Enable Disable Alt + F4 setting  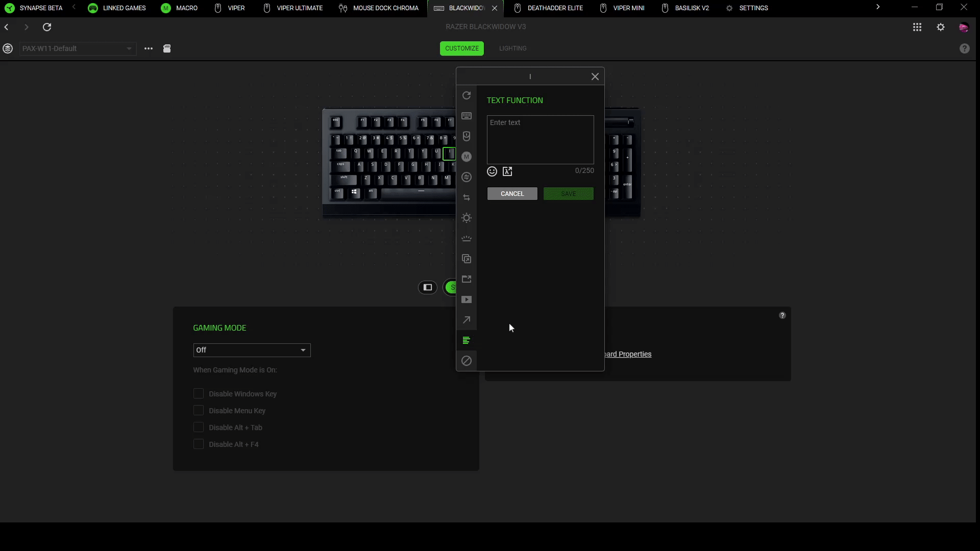point(199,444)
